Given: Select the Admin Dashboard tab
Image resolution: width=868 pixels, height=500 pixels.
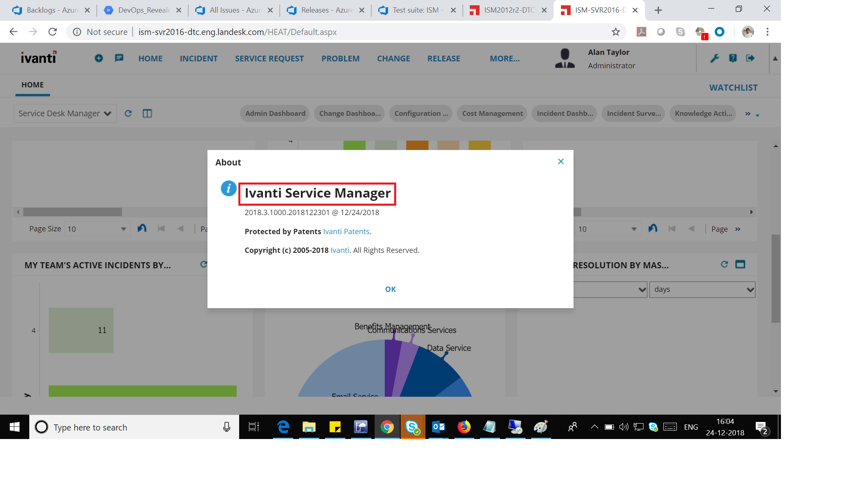Looking at the screenshot, I should (x=275, y=113).
